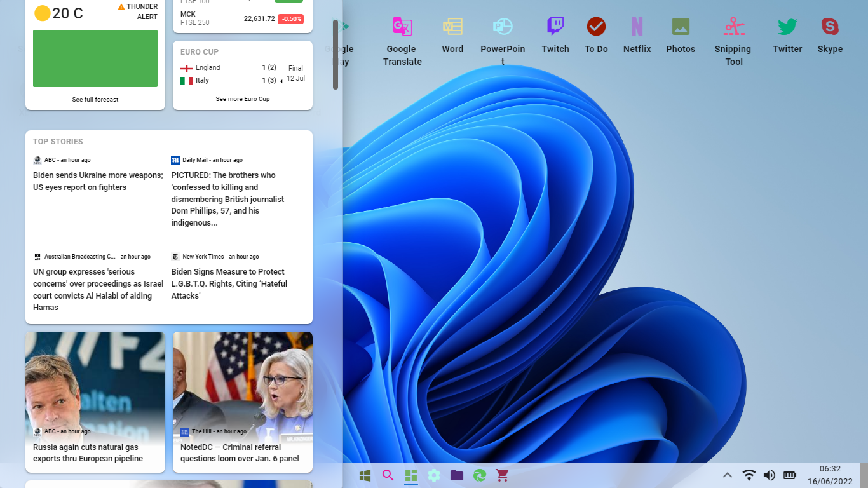Open the Photos desktop icon
Image resolution: width=868 pixels, height=488 pixels.
coord(681,36)
